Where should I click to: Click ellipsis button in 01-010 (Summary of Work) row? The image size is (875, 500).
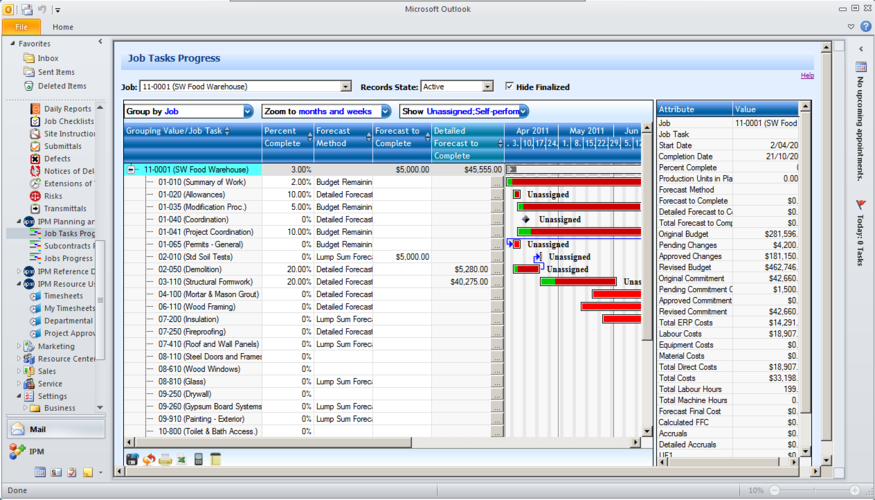(497, 182)
